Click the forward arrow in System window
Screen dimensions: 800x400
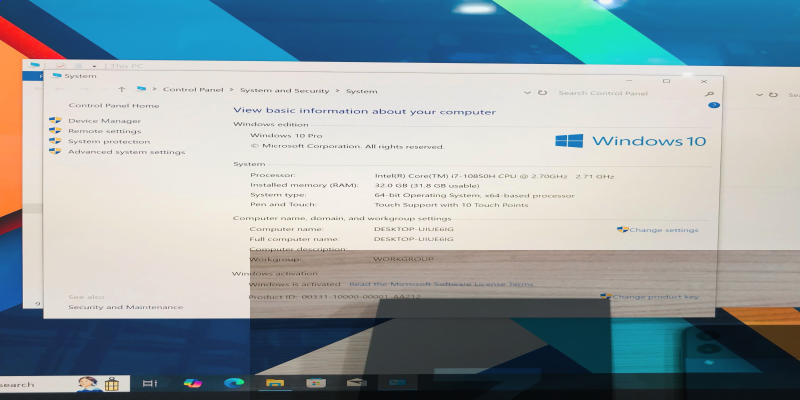(84, 89)
